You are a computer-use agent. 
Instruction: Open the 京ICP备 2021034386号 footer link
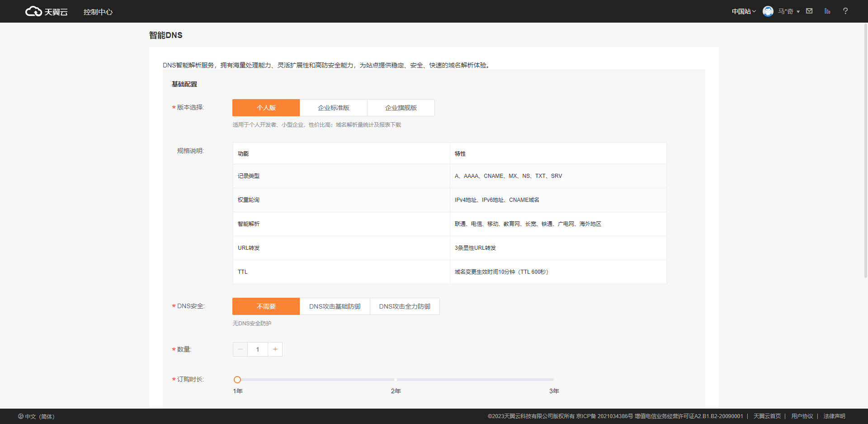pos(604,416)
